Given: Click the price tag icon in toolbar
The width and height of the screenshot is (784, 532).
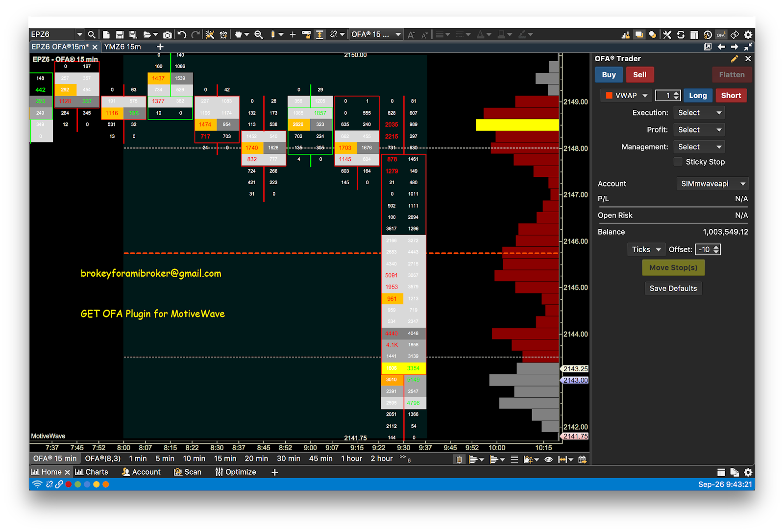Looking at the screenshot, I should pos(735,34).
